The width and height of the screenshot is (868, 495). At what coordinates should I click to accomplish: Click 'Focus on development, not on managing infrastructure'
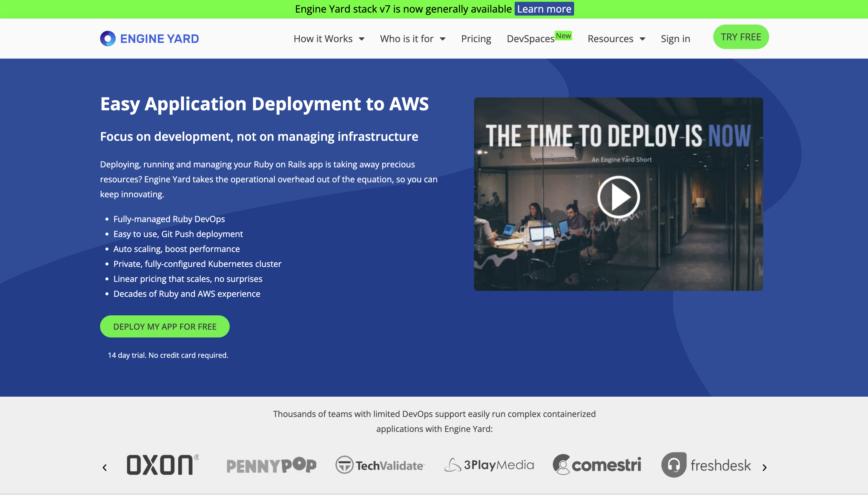(259, 136)
